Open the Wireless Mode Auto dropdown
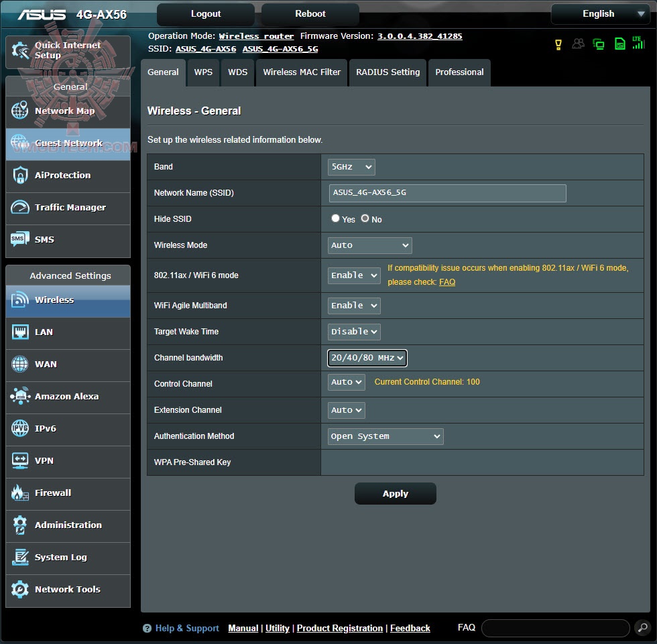Image resolution: width=657 pixels, height=644 pixels. coord(369,245)
